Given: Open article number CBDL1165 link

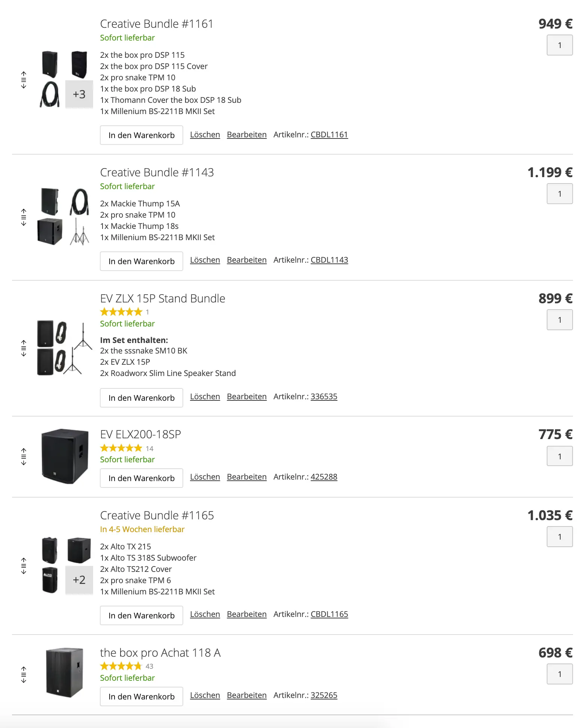Looking at the screenshot, I should pos(329,614).
